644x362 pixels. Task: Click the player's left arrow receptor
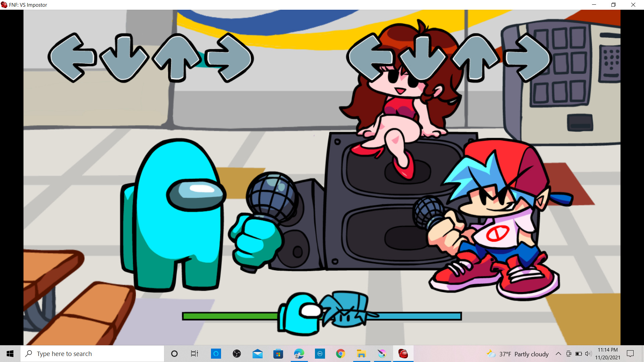(x=370, y=58)
